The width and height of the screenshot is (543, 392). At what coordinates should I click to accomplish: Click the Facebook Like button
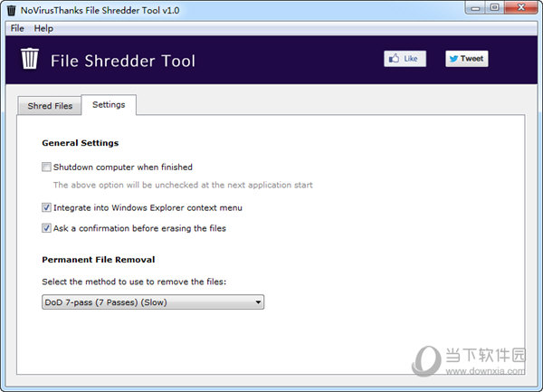(x=405, y=59)
